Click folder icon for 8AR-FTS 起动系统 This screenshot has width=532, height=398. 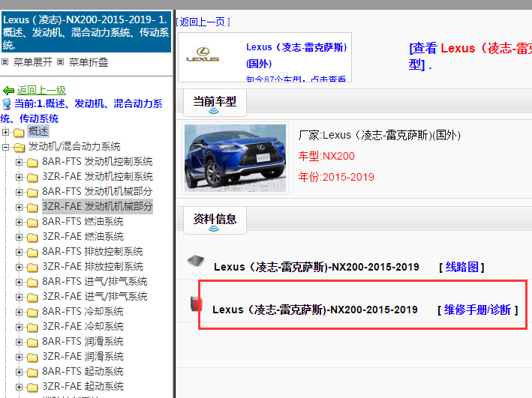pyautogui.click(x=32, y=373)
